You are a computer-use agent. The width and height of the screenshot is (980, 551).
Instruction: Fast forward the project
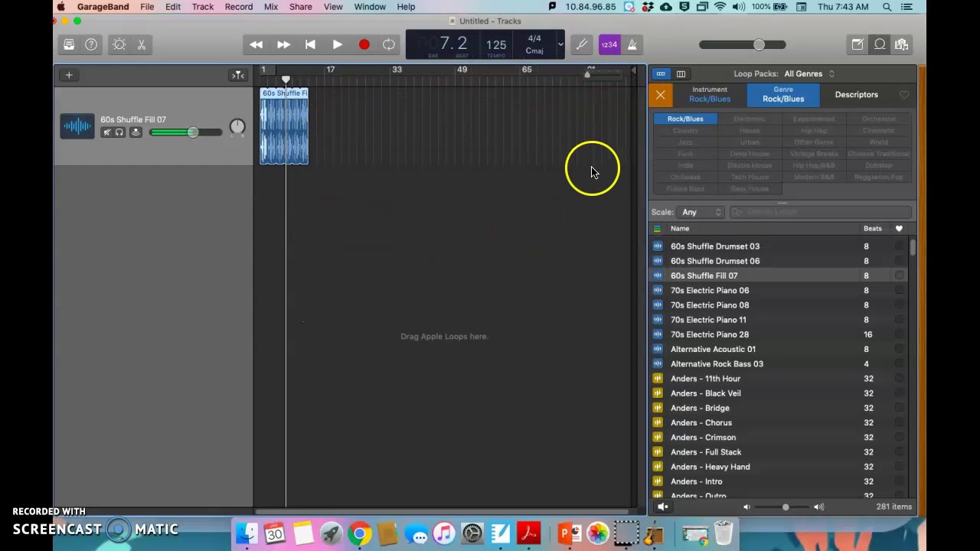(x=283, y=44)
